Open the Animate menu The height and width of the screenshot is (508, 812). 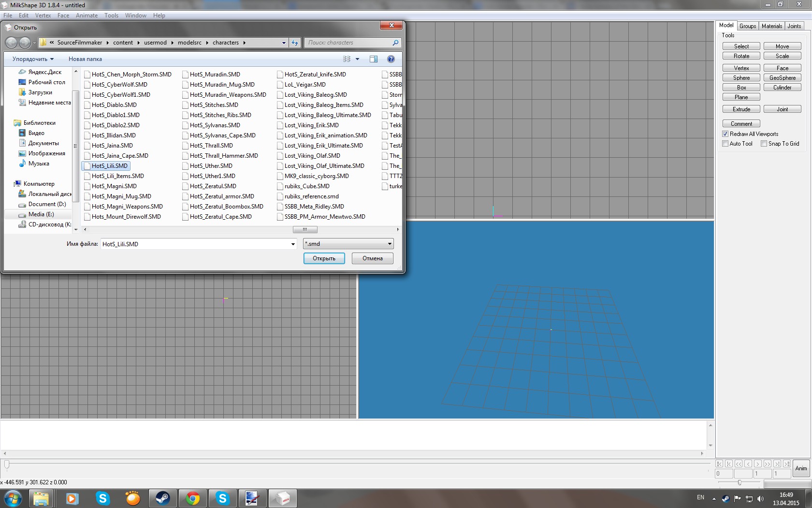(x=87, y=15)
